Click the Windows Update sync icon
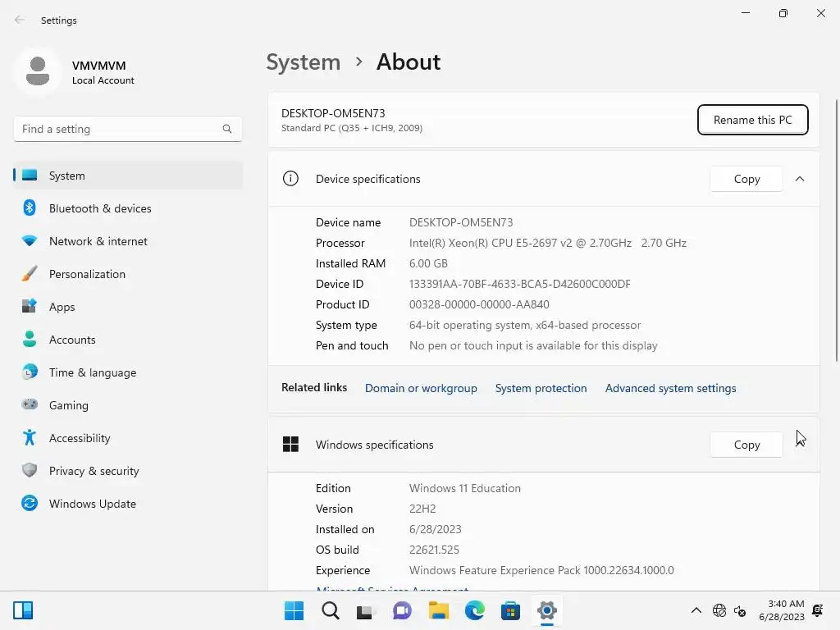 pos(30,503)
